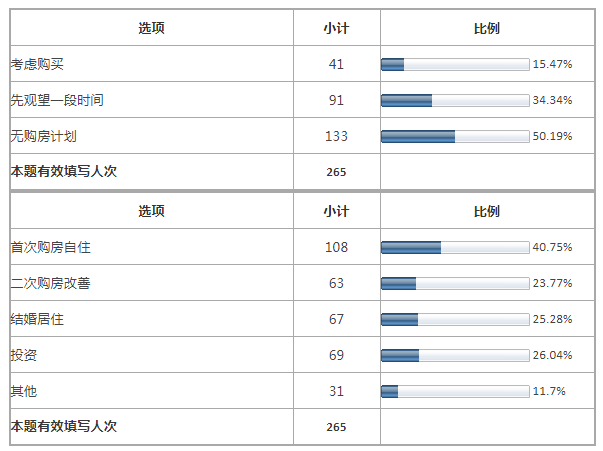Select the 无购房计划 option label
The height and width of the screenshot is (451, 603).
44,137
